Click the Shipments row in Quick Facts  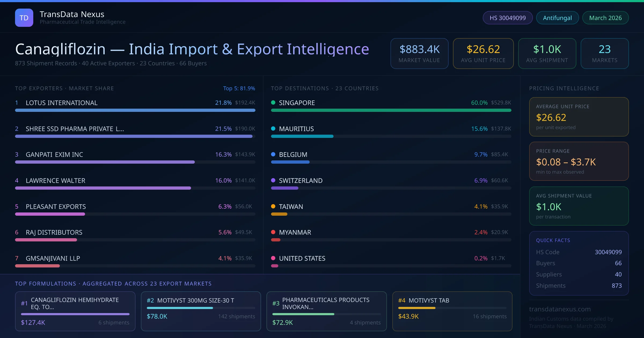point(578,285)
